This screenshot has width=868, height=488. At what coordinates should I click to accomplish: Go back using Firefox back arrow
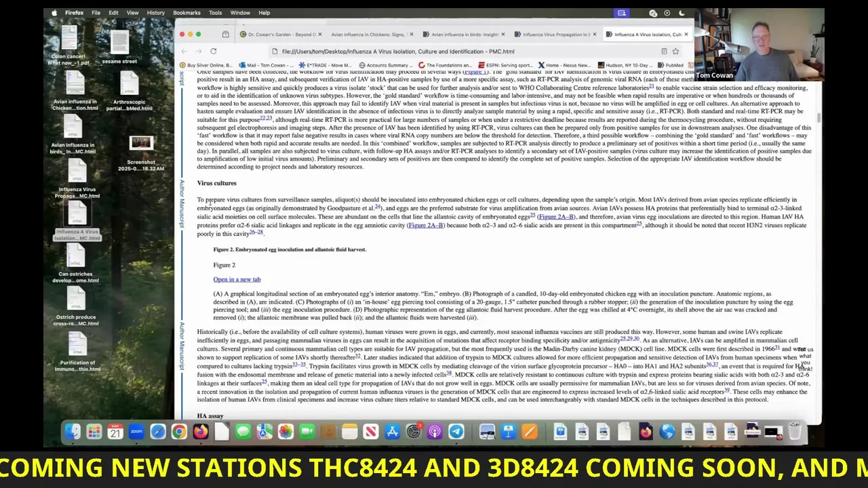(184, 52)
